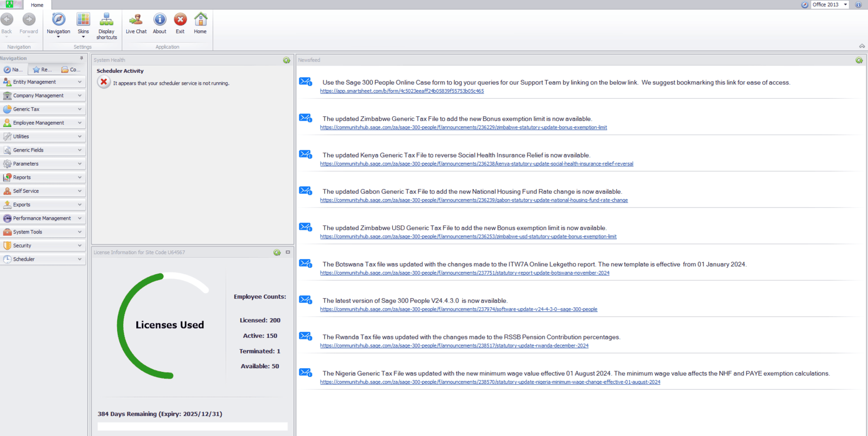Switch to the Na... navigation pane tab
The height and width of the screenshot is (436, 868).
[14, 69]
